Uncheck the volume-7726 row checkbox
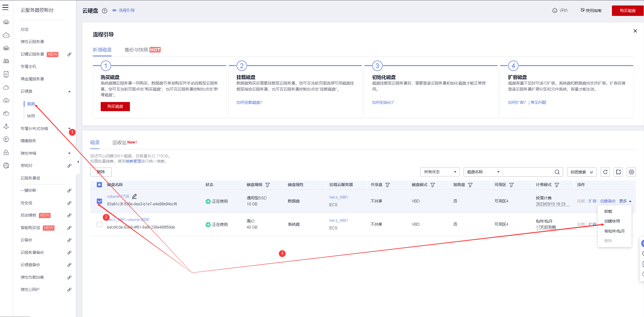 99,201
